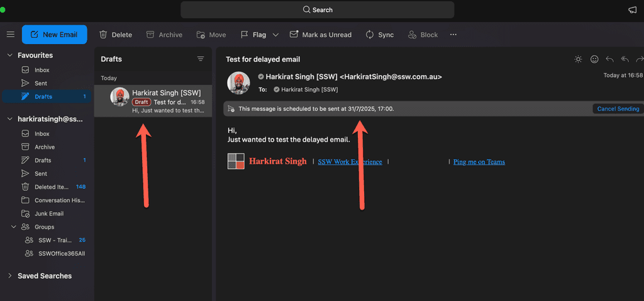Screen dimensions: 644x301
Task: Archive the selected message
Action: click(x=164, y=35)
